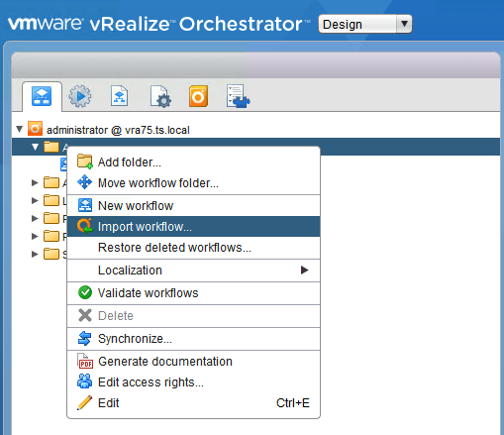Select Restore deleted workflows... entry
The width and height of the screenshot is (504, 435).
click(x=193, y=248)
